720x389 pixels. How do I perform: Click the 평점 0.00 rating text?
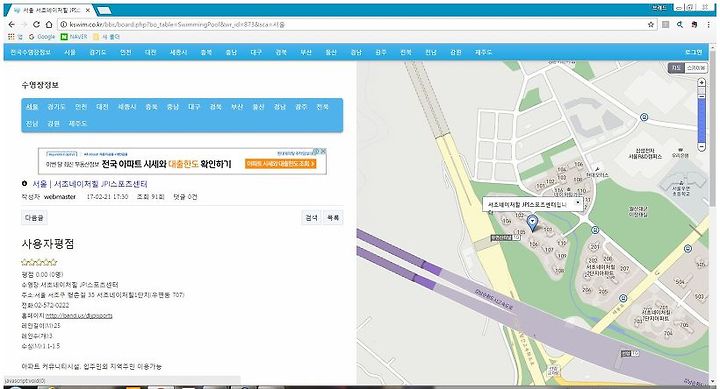click(x=42, y=274)
